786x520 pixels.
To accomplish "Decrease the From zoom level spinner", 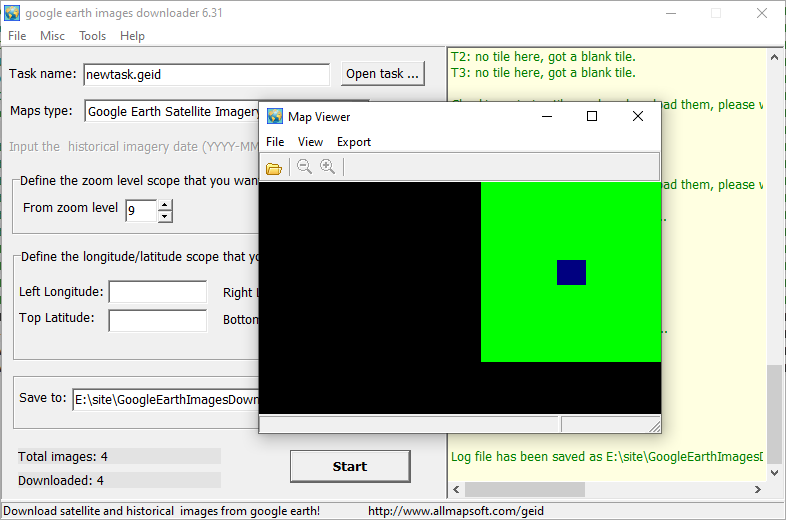I will click(165, 217).
